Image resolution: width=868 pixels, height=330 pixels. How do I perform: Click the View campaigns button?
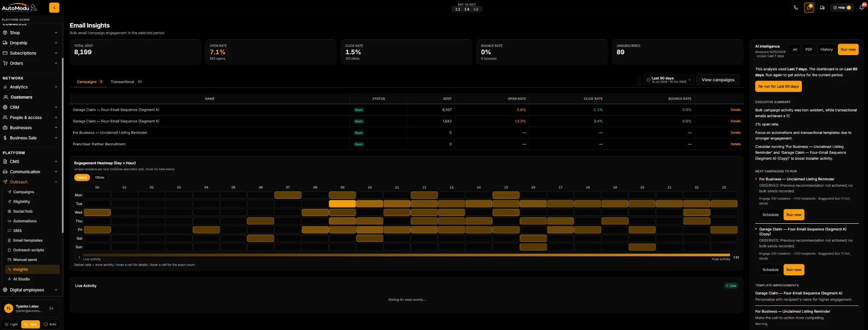click(718, 80)
